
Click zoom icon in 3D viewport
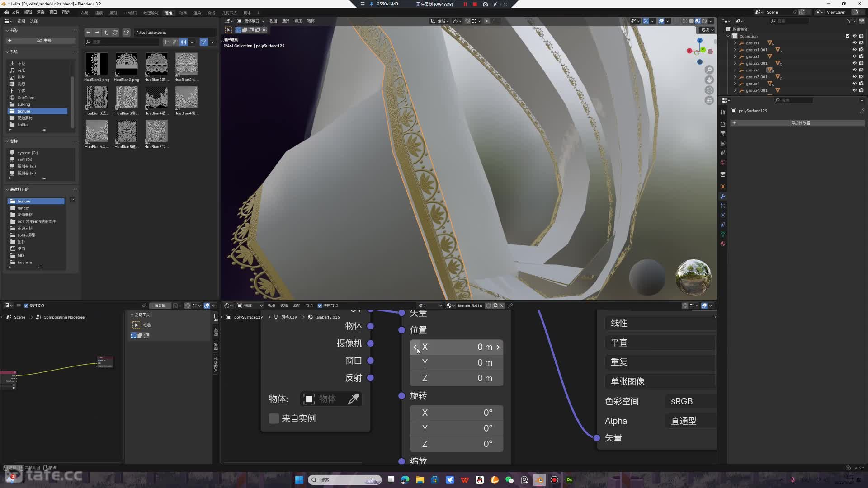[709, 70]
